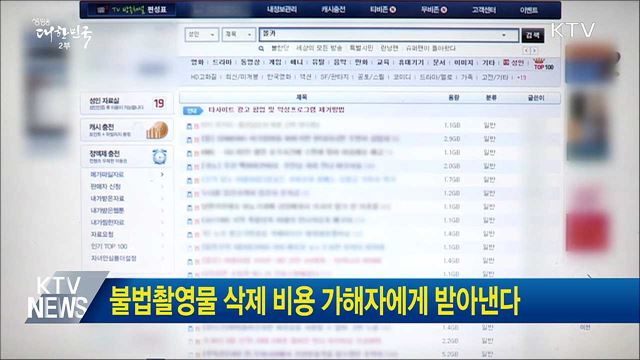Filter by 한국영화 subcategory
Image resolution: width=640 pixels, height=360 pixels.
click(279, 77)
